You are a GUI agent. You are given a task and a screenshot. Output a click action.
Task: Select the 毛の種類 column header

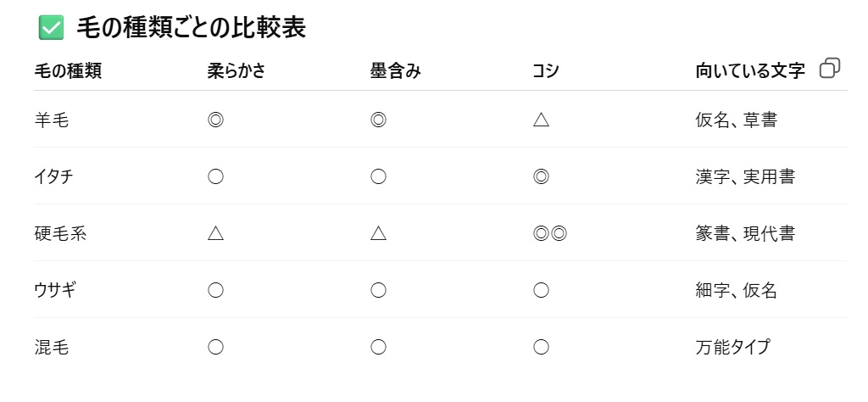(68, 71)
